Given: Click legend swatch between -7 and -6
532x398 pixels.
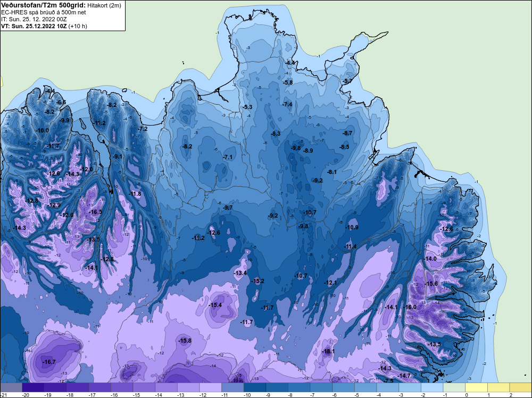Looking at the screenshot, I should pyautogui.click(x=321, y=387).
